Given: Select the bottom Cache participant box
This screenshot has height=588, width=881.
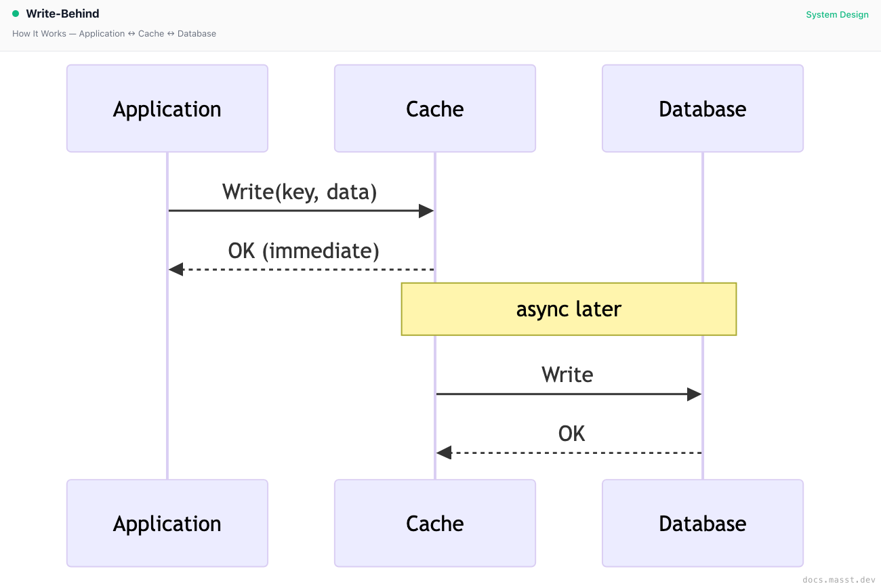Looking at the screenshot, I should tap(435, 523).
